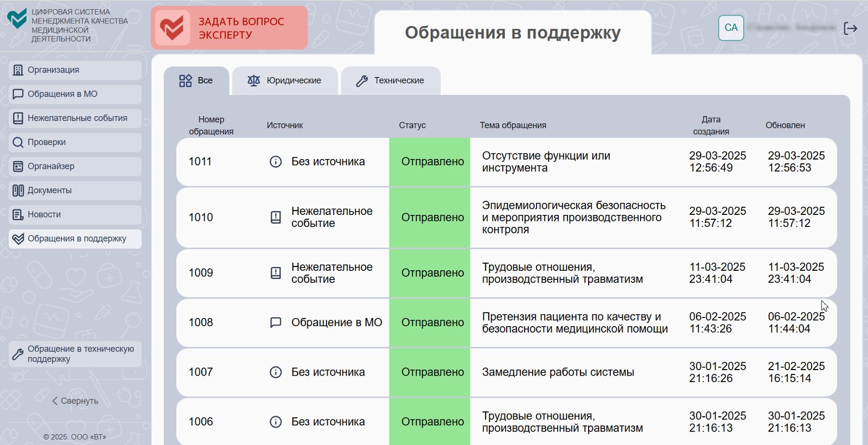868x445 pixels.
Task: Click info icon in row 1011
Action: click(276, 162)
